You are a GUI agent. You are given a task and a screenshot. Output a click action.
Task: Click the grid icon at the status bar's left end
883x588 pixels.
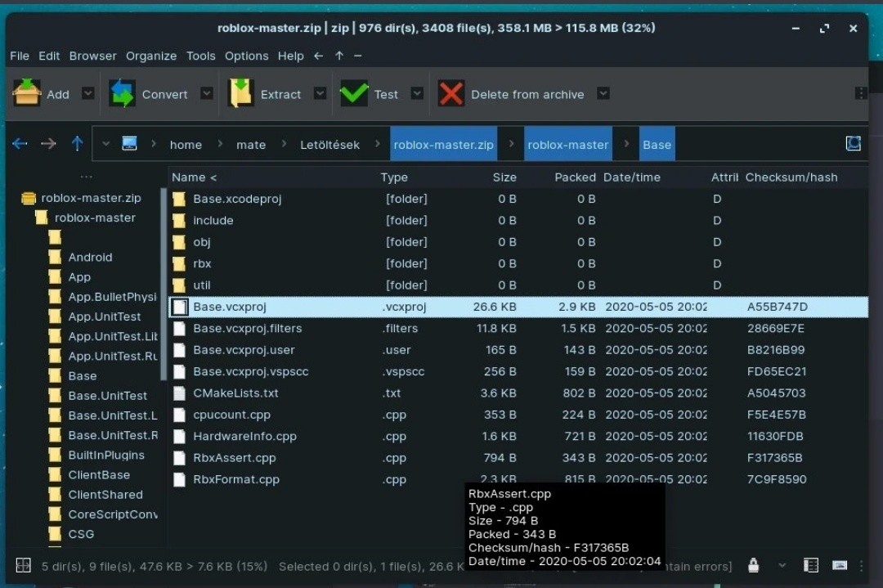23,565
